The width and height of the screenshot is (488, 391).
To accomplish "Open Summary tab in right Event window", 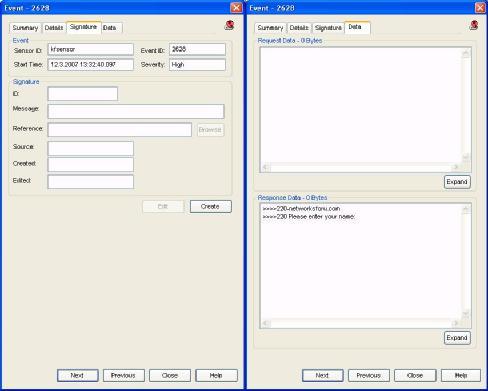I will click(x=270, y=28).
